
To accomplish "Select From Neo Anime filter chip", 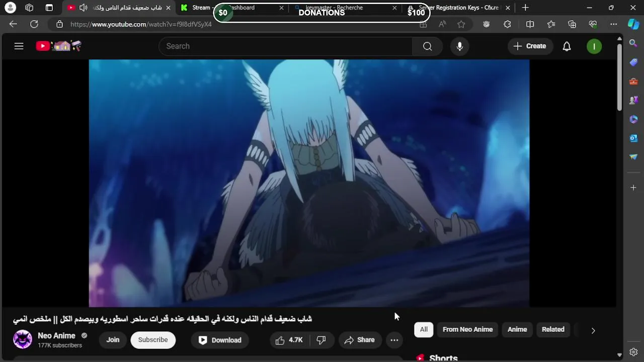I will [x=467, y=329].
